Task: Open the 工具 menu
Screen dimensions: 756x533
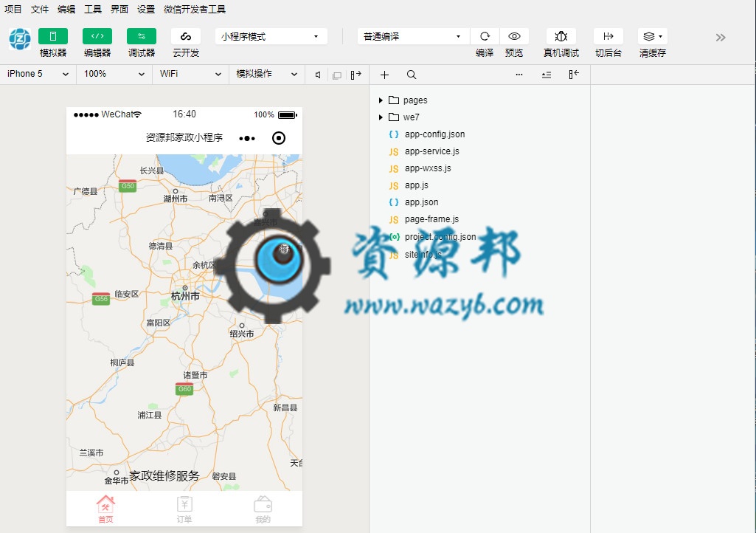Action: (x=93, y=9)
